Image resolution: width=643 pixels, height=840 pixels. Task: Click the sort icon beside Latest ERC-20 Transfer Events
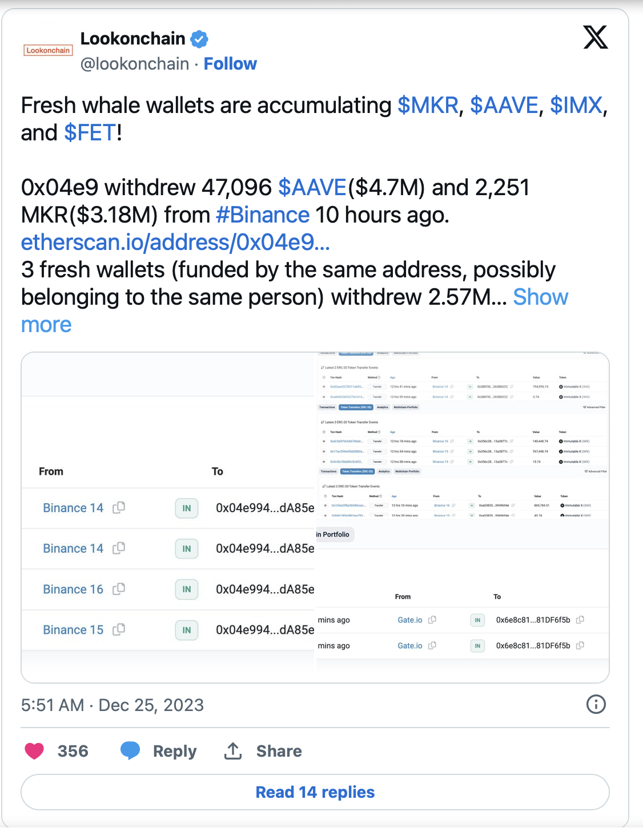click(321, 367)
